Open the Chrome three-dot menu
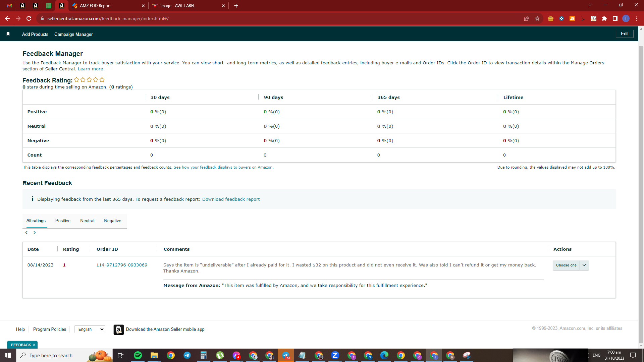The image size is (644, 362). pyautogui.click(x=637, y=19)
